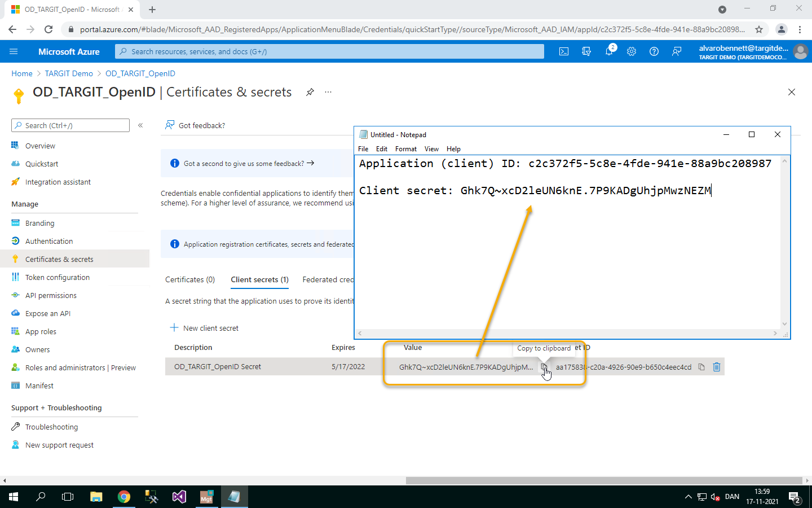Viewport: 812px width, 508px height.
Task: Click the Home breadcrumb link
Action: pyautogui.click(x=22, y=73)
